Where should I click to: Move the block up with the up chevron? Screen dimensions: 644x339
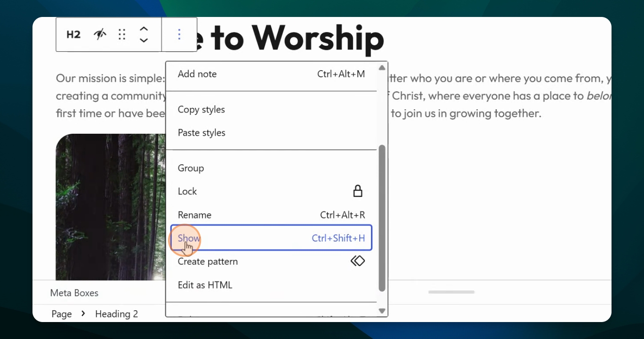144,29
